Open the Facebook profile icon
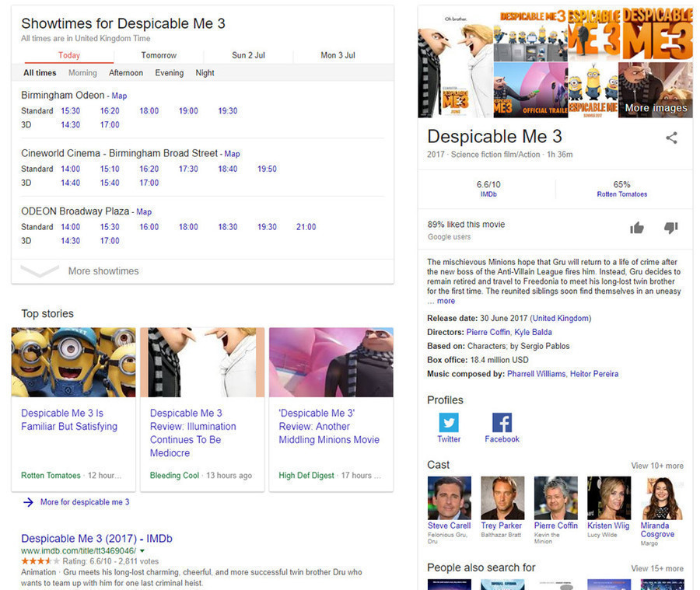The image size is (700, 590). [502, 422]
